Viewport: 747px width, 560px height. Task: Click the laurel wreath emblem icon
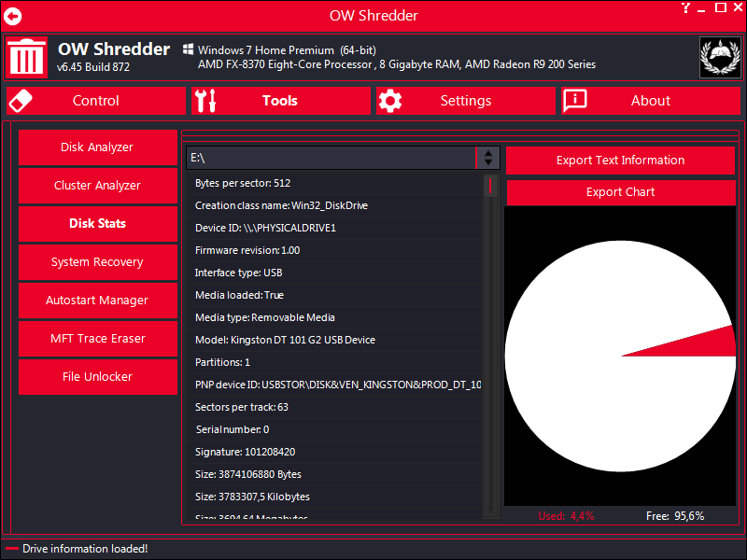point(720,57)
